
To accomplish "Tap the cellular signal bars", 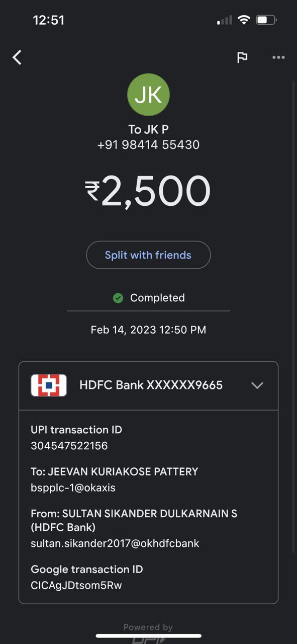I will (x=225, y=21).
